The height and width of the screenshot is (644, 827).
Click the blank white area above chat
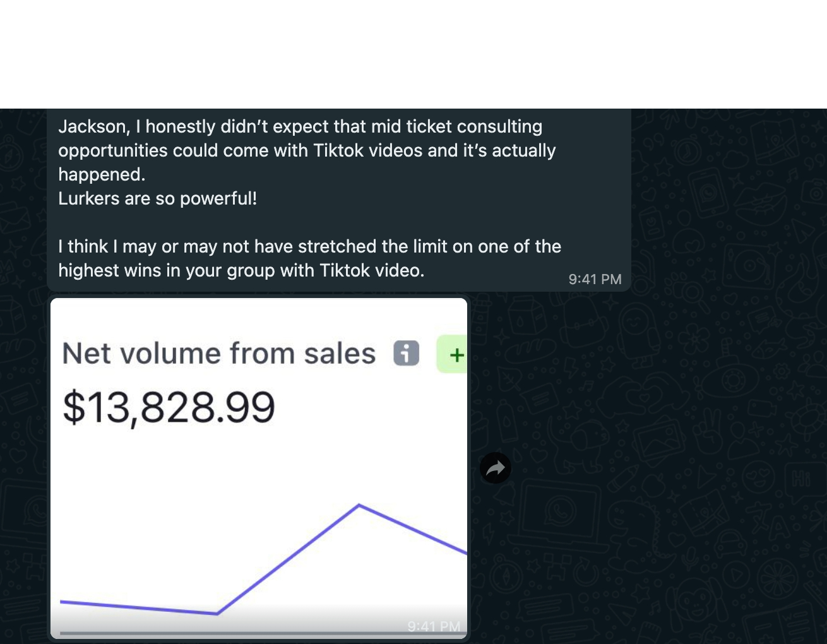(413, 54)
